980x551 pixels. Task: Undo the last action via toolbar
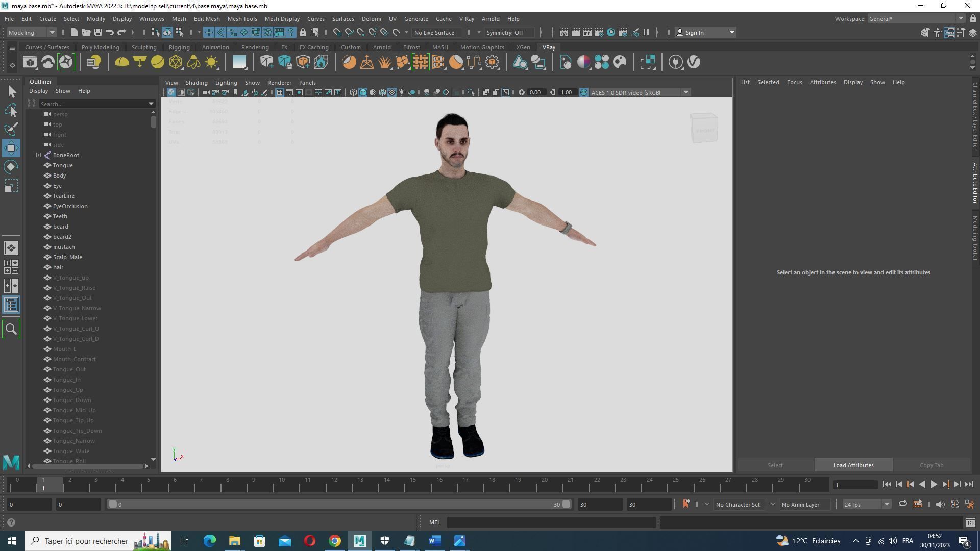point(109,32)
